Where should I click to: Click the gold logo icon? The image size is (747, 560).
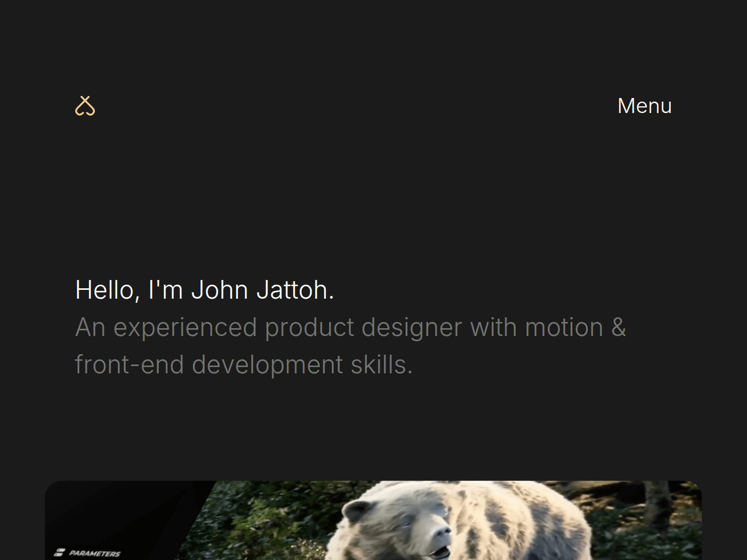pos(85,106)
